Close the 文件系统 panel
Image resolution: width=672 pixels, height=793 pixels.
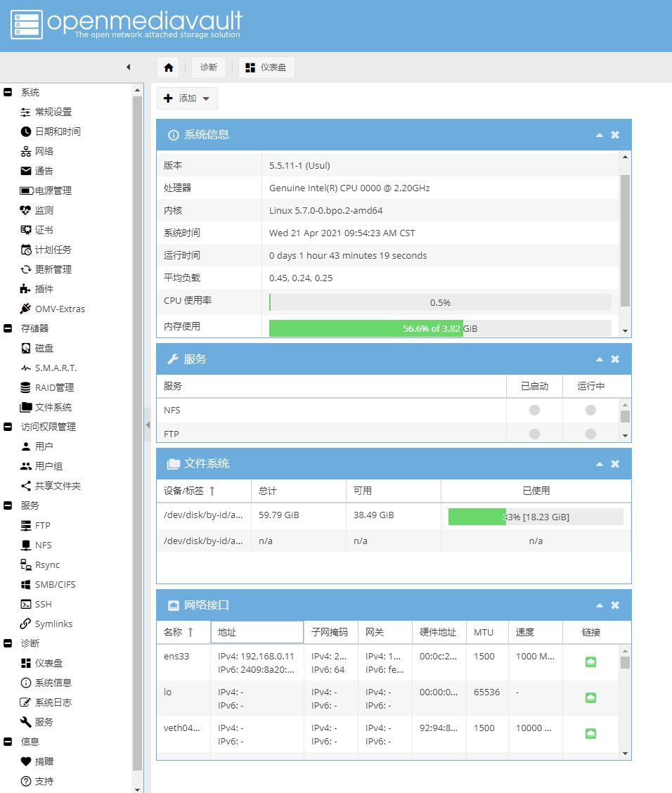615,464
